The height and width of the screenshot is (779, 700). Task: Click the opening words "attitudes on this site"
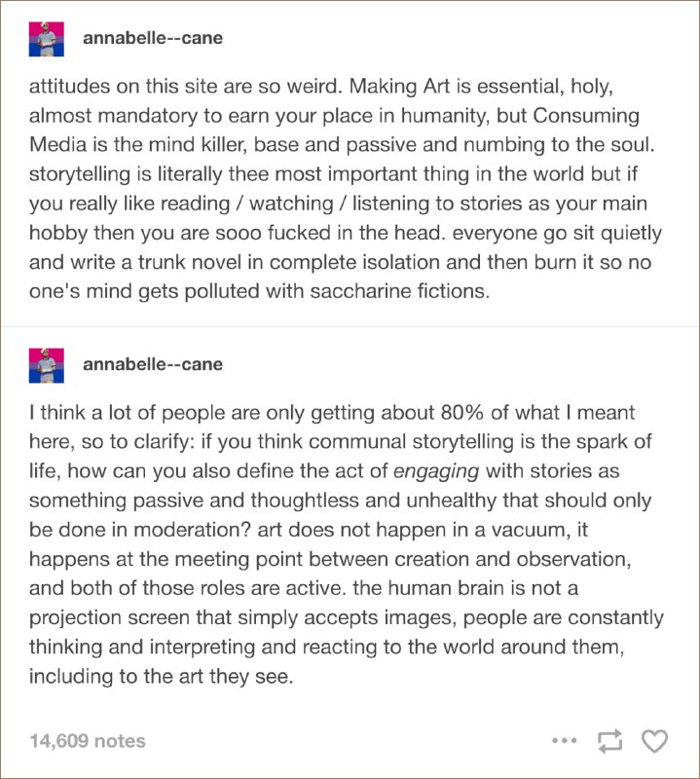[112, 87]
